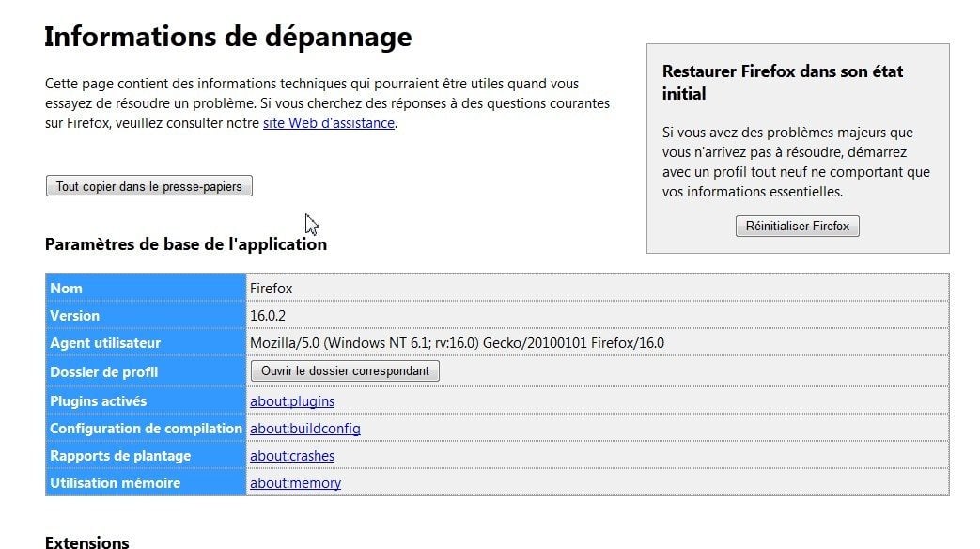Select the 'Informations de dépannage' page title
The width and height of the screenshot is (980, 549).
pos(228,37)
